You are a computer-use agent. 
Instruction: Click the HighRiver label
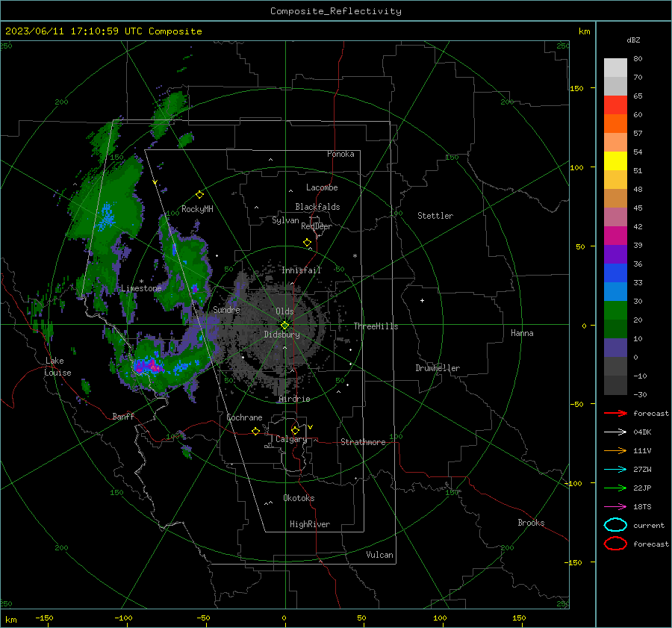310,524
